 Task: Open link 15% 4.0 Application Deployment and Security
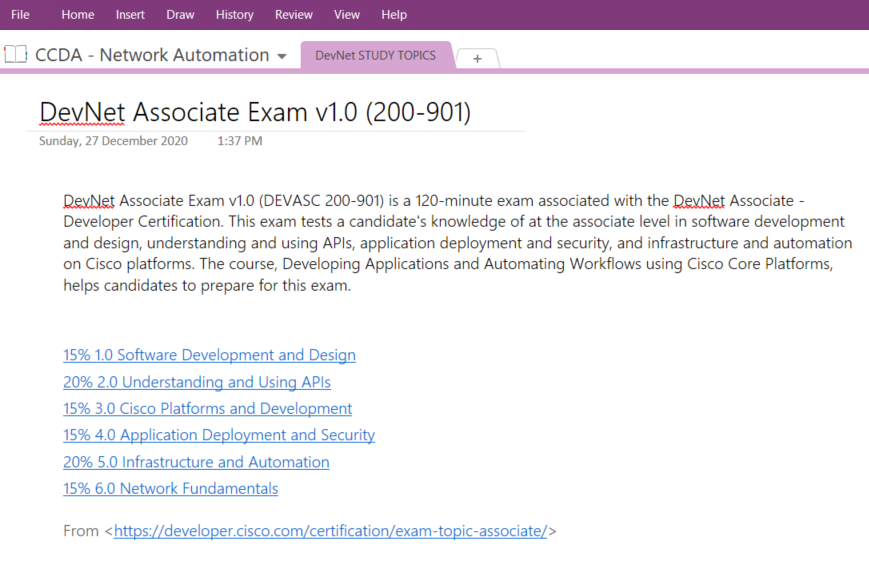tap(219, 435)
